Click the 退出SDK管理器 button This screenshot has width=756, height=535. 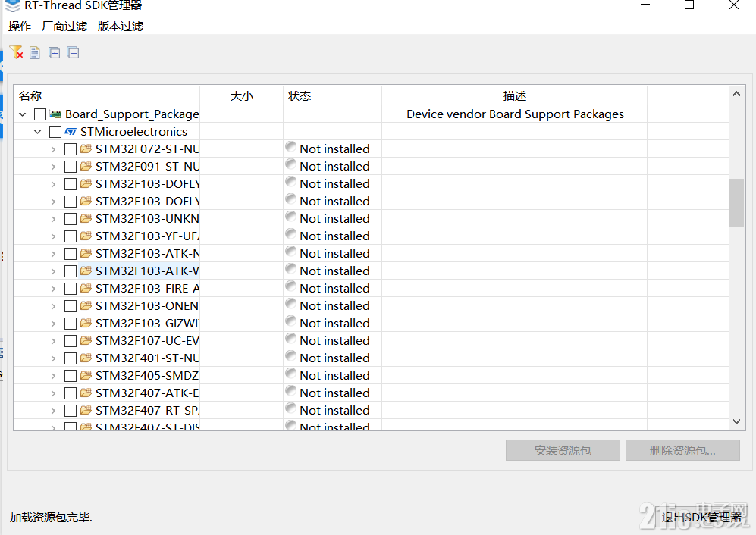pos(701,517)
